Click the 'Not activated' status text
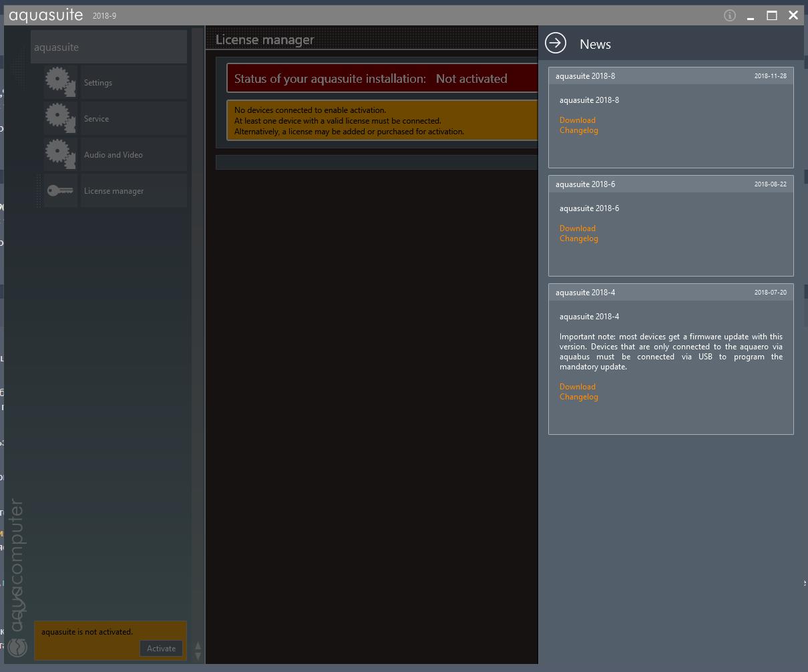This screenshot has height=672, width=808. [471, 79]
